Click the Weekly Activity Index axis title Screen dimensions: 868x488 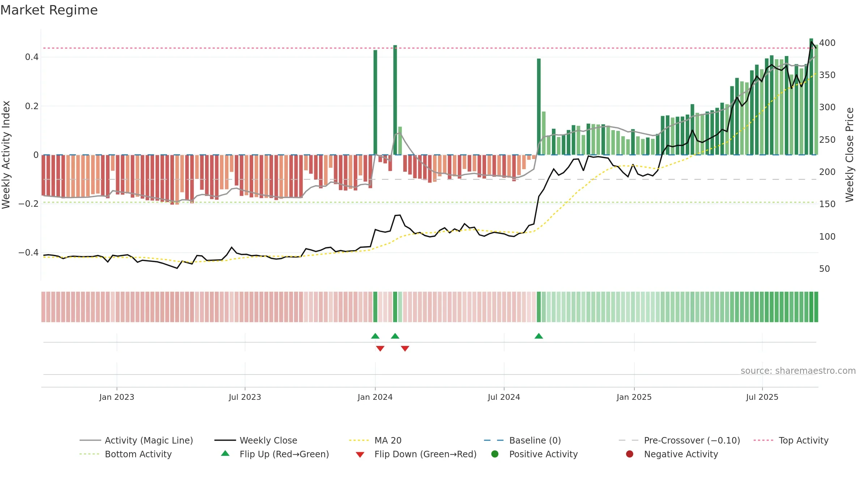pos(6,155)
